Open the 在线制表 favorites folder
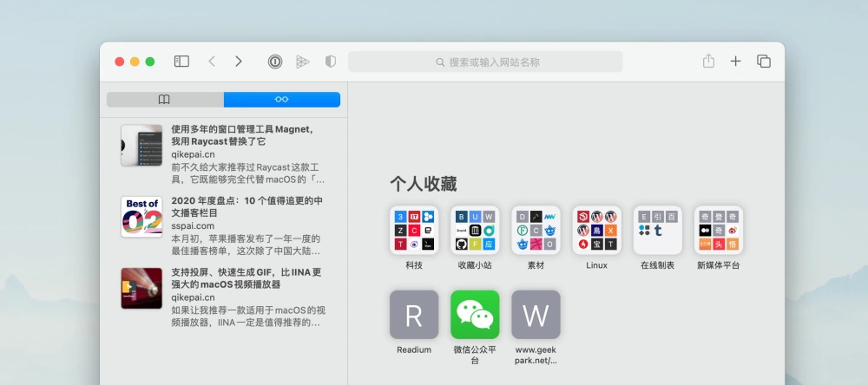The width and height of the screenshot is (868, 385). click(658, 230)
